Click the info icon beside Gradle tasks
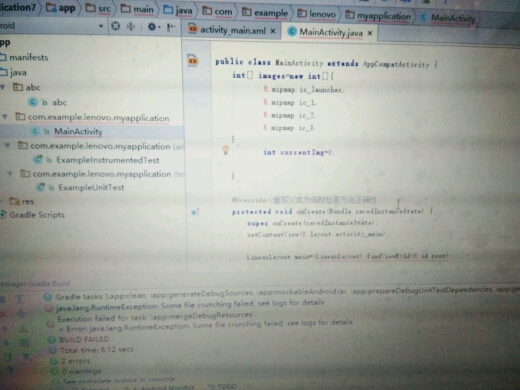Viewport: 520px width, 390px height. [48, 296]
